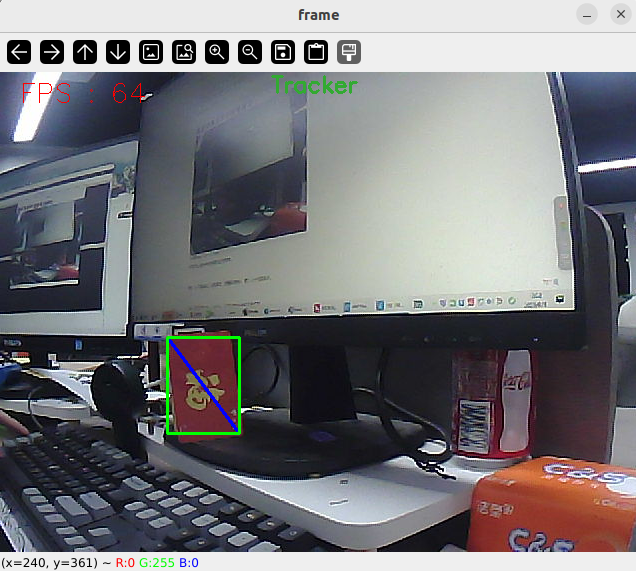The height and width of the screenshot is (571, 636).
Task: Close the frame window
Action: point(621,15)
